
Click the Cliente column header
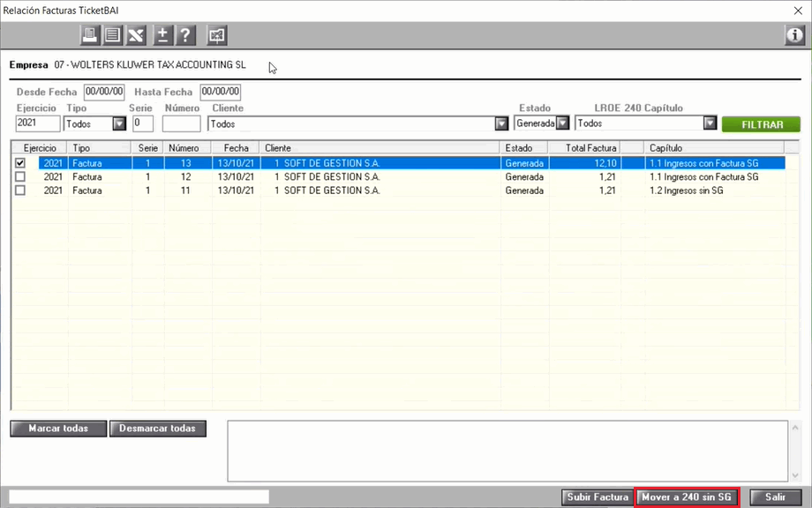tap(380, 148)
